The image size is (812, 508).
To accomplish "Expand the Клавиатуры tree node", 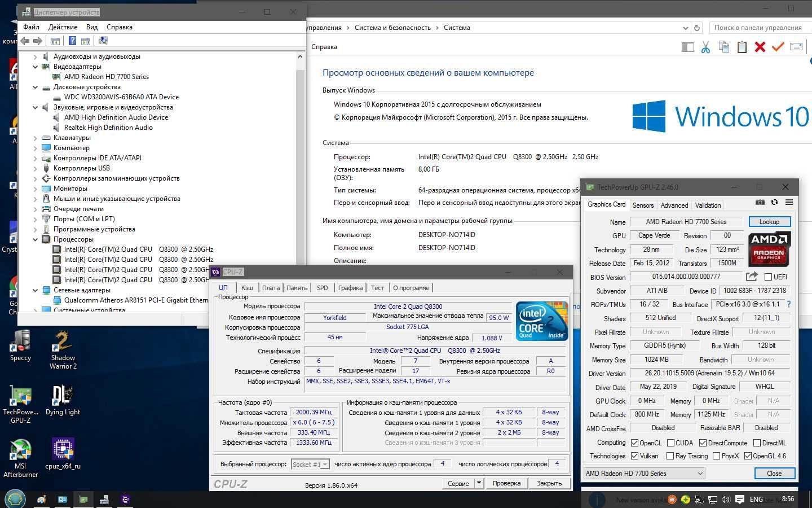I will (x=35, y=138).
